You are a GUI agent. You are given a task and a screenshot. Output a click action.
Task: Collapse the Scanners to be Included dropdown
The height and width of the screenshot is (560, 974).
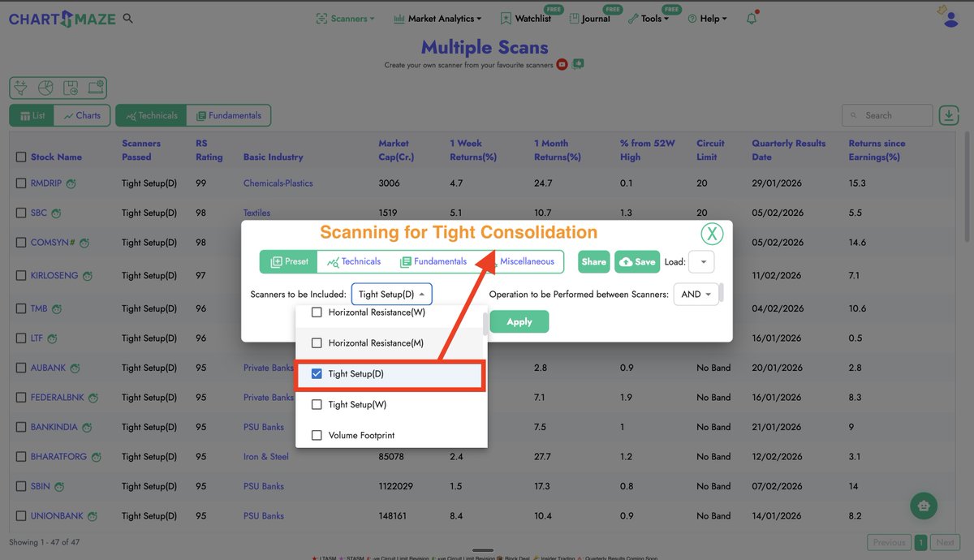pos(392,295)
